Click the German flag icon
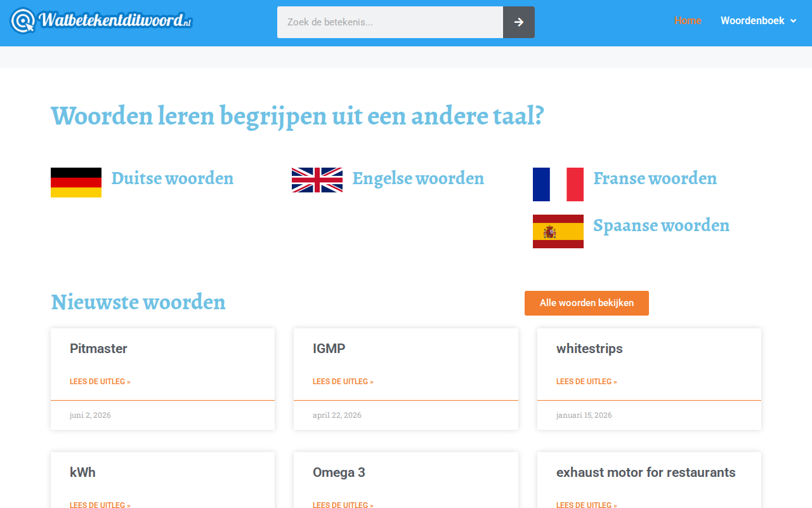The width and height of the screenshot is (812, 508). click(x=76, y=183)
